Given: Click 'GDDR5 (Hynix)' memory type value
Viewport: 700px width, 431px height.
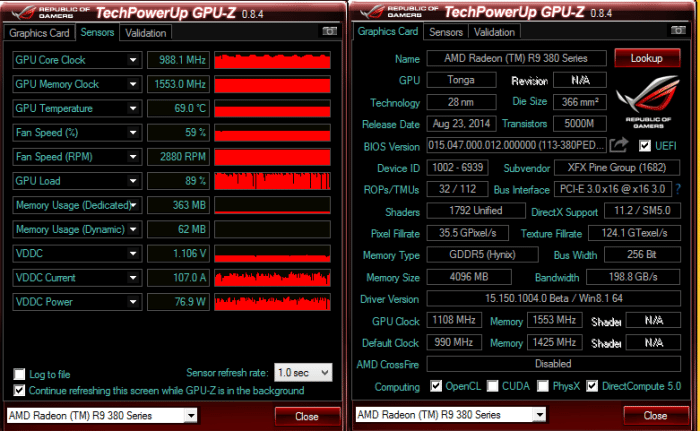Looking at the screenshot, I should [483, 254].
